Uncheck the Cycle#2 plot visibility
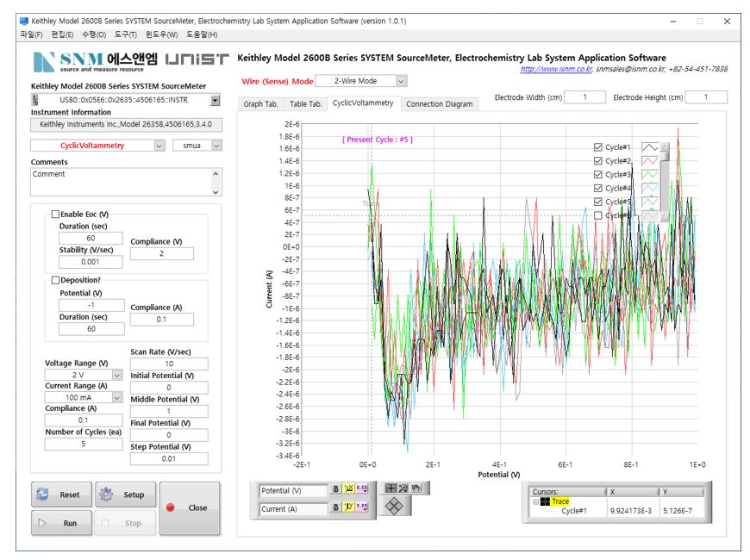750x560 pixels. point(598,161)
